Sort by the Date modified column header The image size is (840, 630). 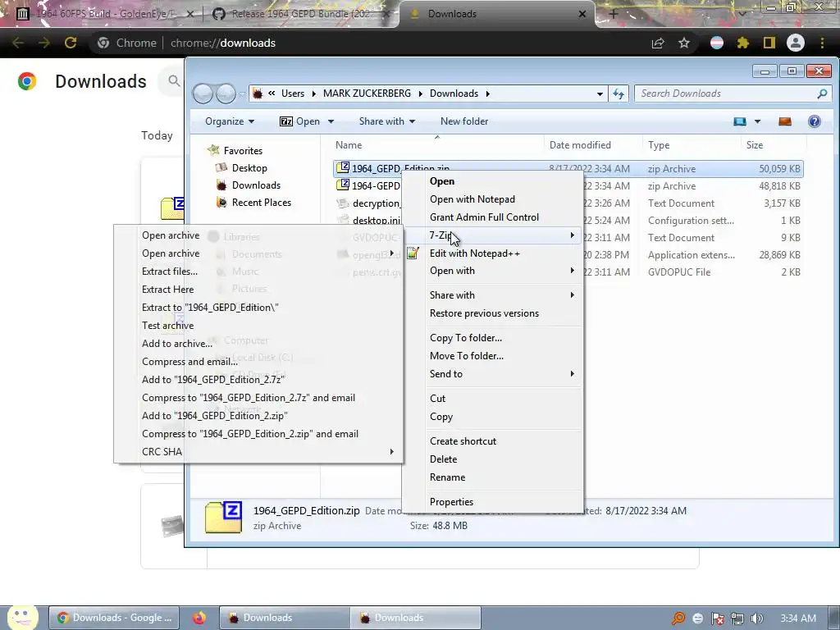click(580, 145)
